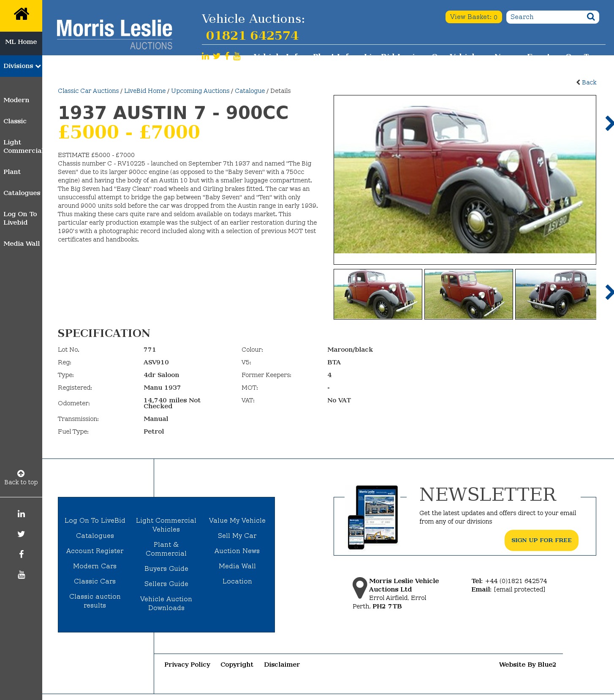Select third car thumbnail front view

pos(556,294)
